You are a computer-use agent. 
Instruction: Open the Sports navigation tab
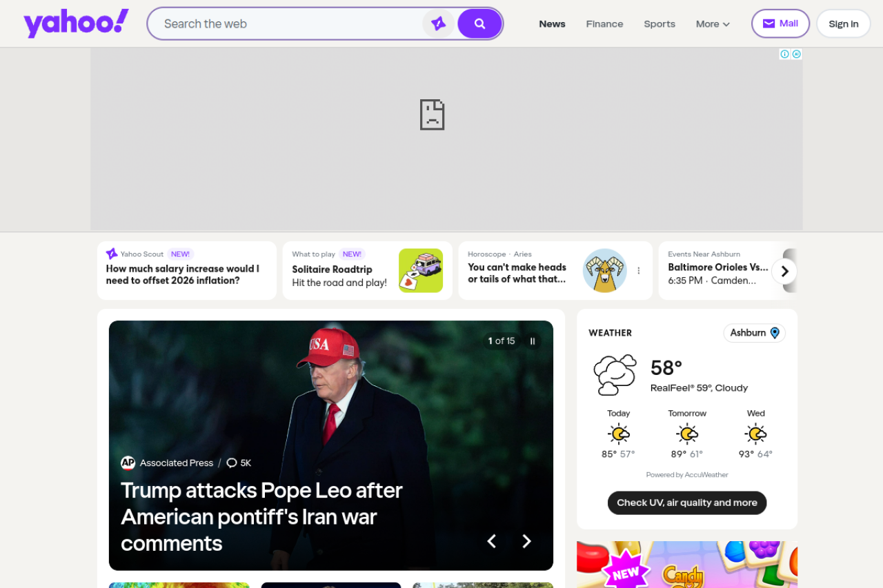click(659, 23)
